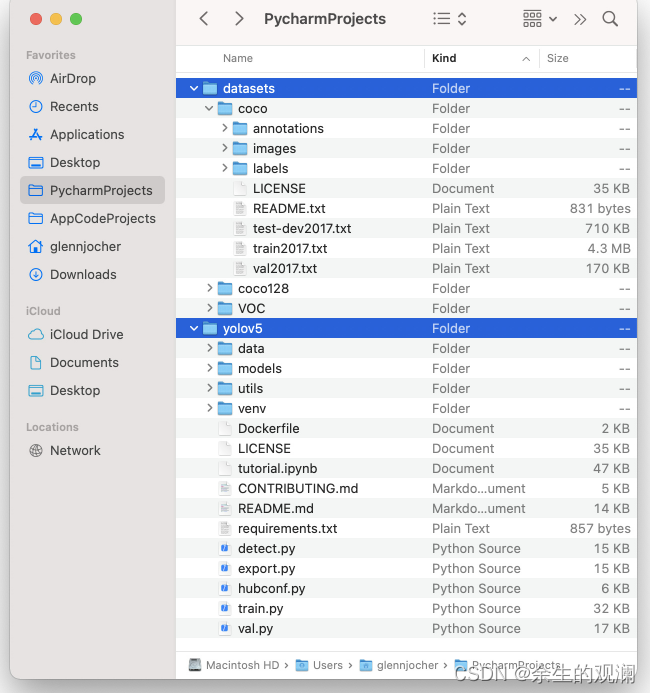Expand the data folder
Viewport: 650px width, 693px height.
[209, 348]
